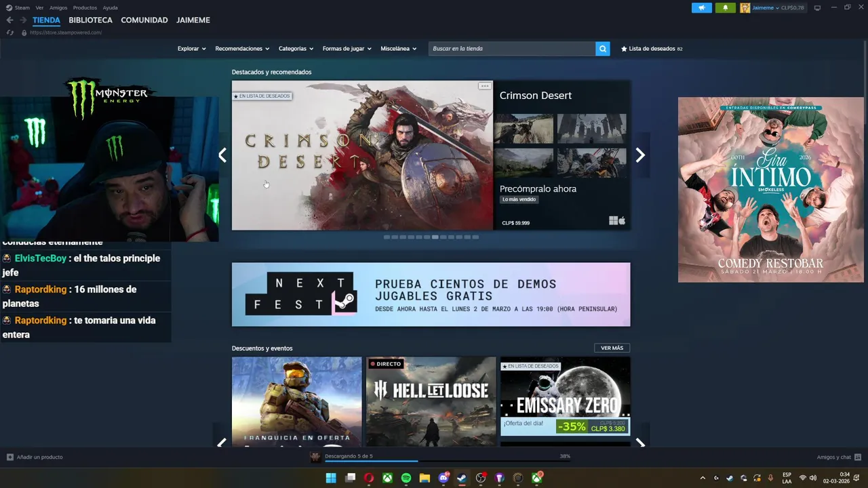Switch to the TIENDA tab
This screenshot has width=868, height=488.
click(46, 20)
